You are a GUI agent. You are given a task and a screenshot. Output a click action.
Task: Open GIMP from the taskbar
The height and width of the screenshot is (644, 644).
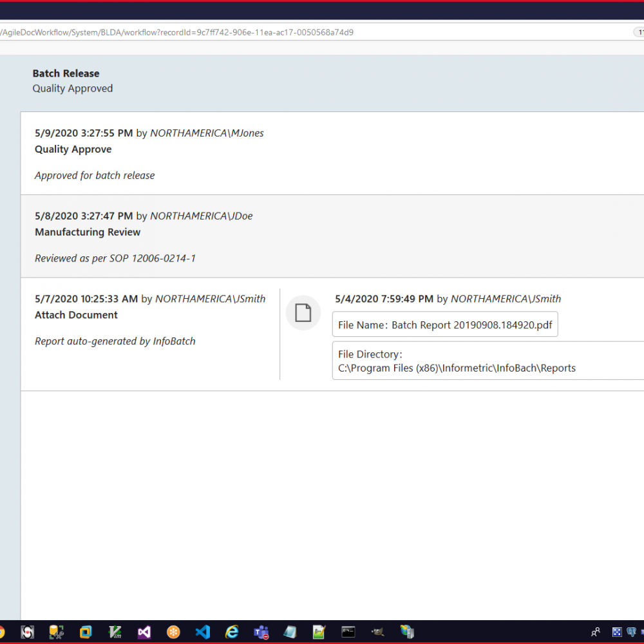coord(377,632)
